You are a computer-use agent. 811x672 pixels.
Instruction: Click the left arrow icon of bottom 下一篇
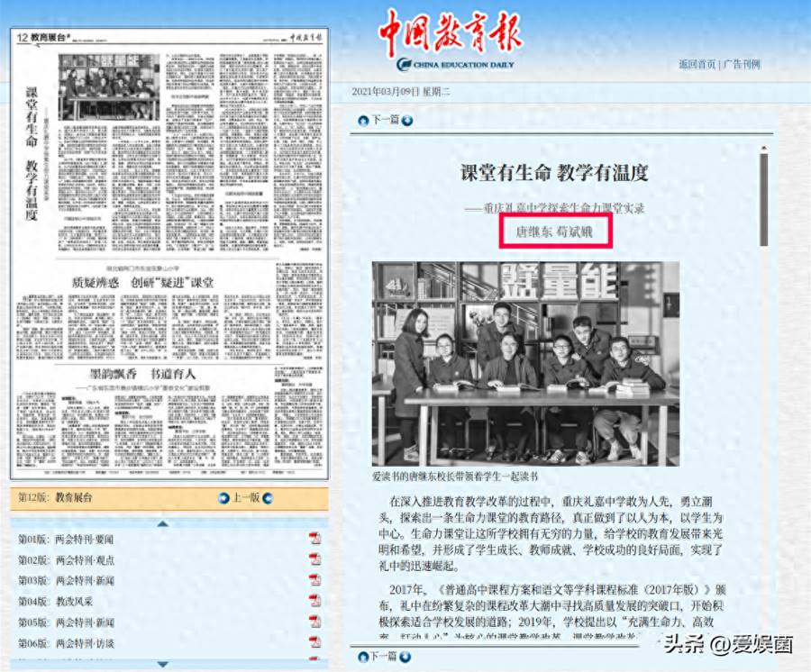pyautogui.click(x=364, y=657)
